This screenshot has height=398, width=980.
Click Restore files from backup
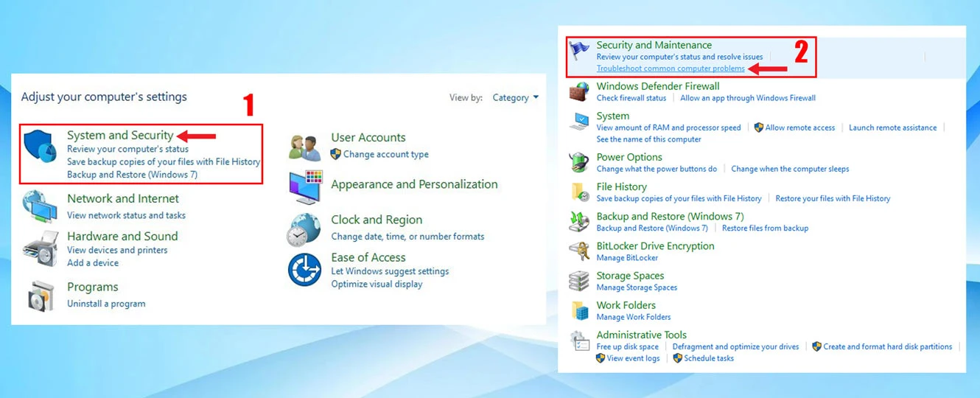pyautogui.click(x=765, y=228)
